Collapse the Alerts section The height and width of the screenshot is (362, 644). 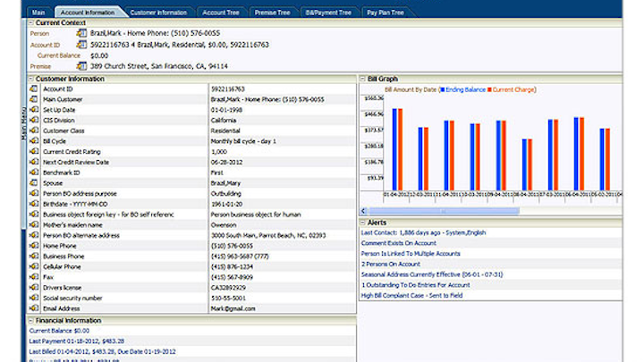(362, 223)
